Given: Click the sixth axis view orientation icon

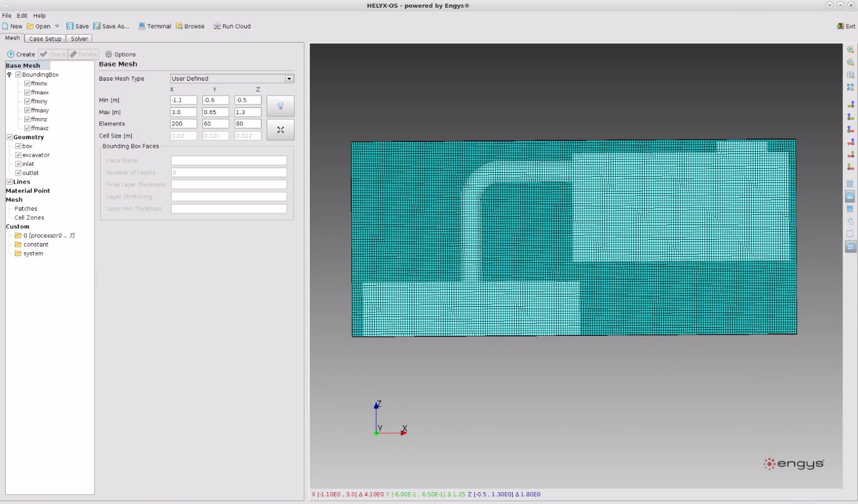Looking at the screenshot, I should (851, 167).
